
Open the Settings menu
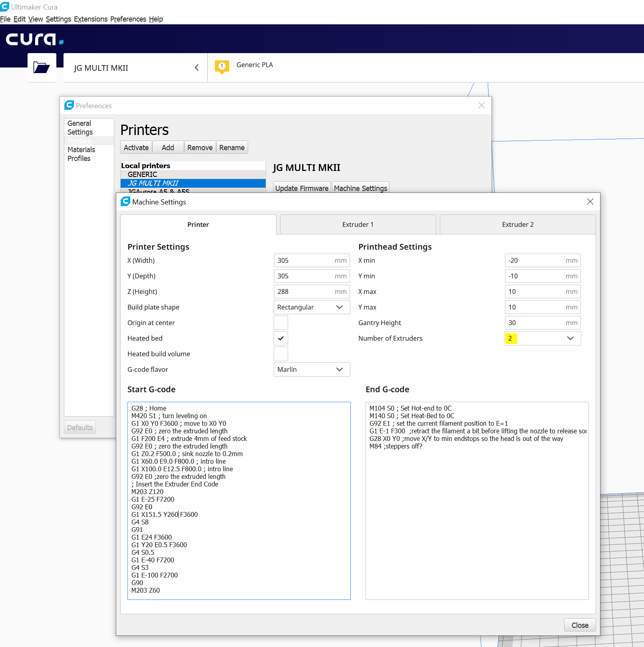point(58,19)
